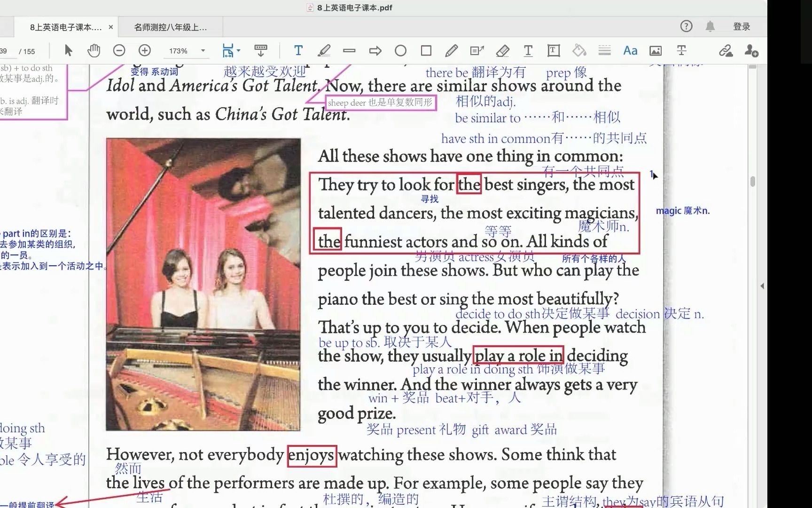Click the red-boxed 'enjoys' word
Viewport: 812px width, 508px height.
click(312, 455)
